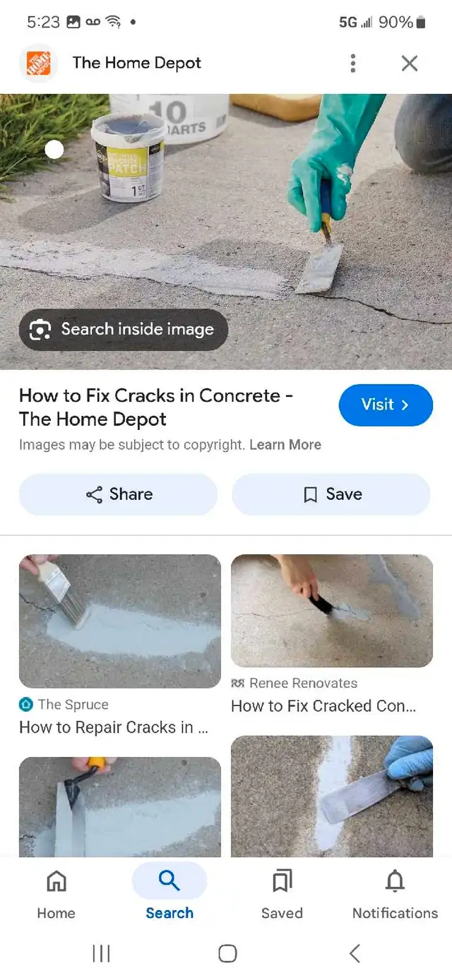Image resolution: width=452 pixels, height=980 pixels.
Task: Open The Spruce brush repair thumbnail
Action: coord(120,621)
